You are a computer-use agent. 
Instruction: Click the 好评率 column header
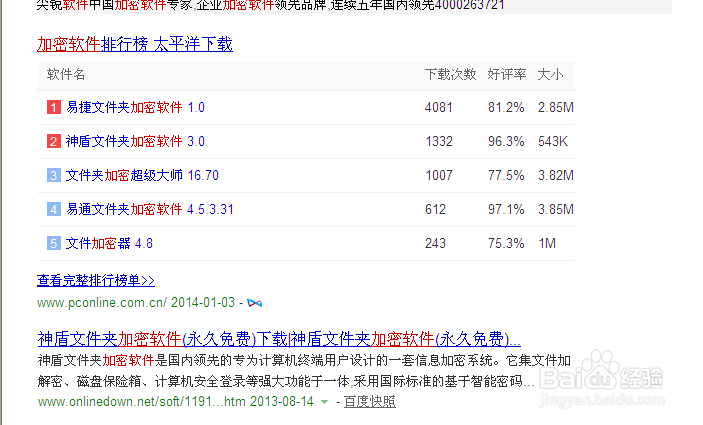pos(507,74)
